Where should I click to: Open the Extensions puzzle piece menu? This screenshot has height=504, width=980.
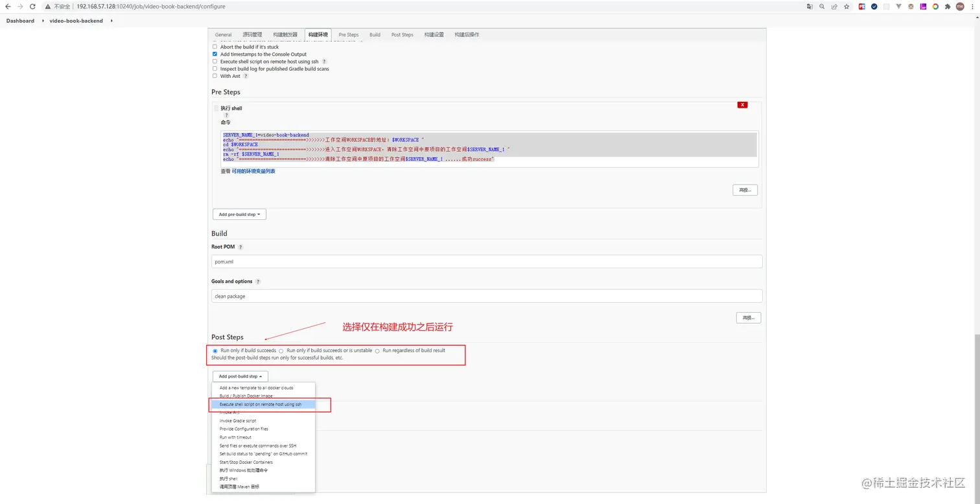coord(948,6)
